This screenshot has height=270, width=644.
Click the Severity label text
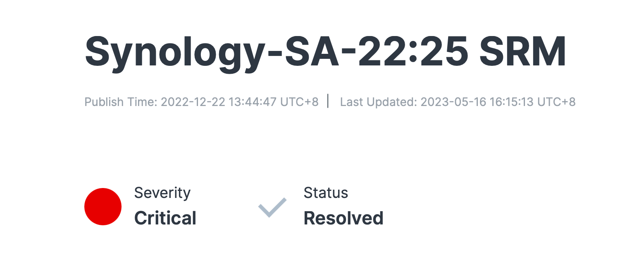click(162, 193)
